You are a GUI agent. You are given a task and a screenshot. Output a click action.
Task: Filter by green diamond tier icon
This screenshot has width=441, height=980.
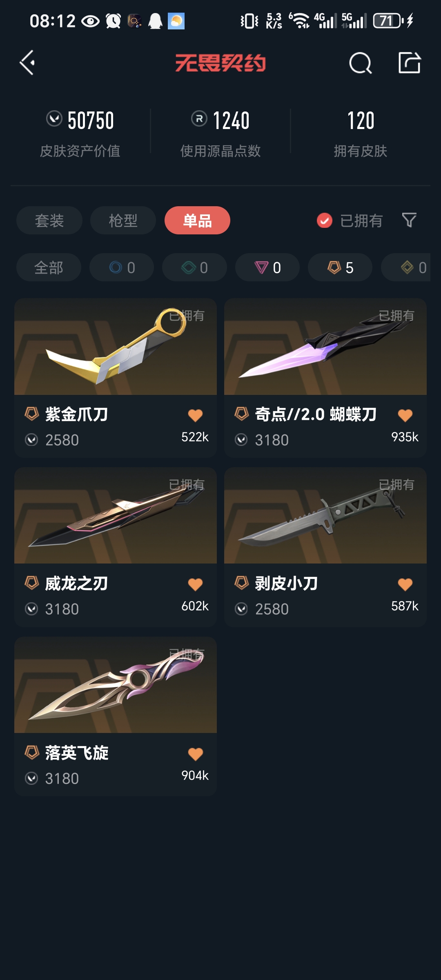(194, 267)
